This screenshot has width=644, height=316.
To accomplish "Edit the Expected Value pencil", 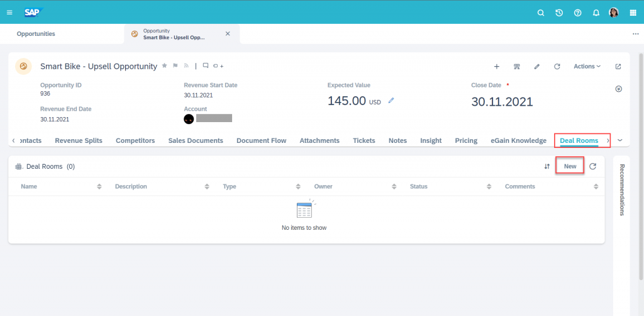I will [391, 100].
